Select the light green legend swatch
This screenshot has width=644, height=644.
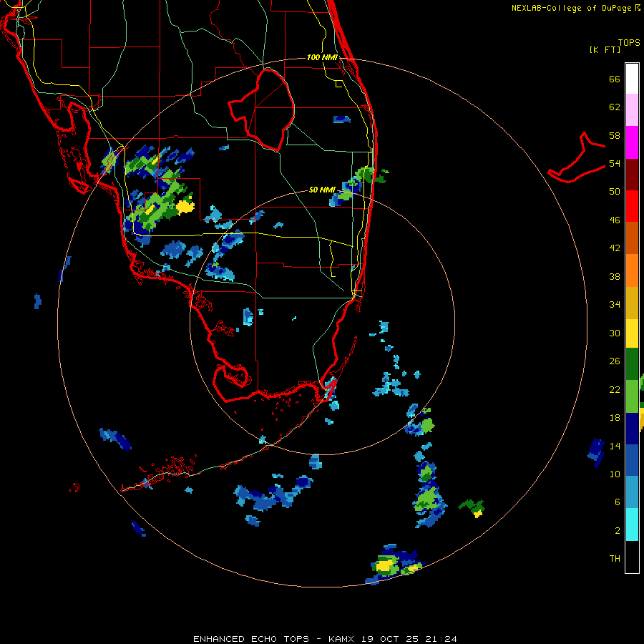632,396
